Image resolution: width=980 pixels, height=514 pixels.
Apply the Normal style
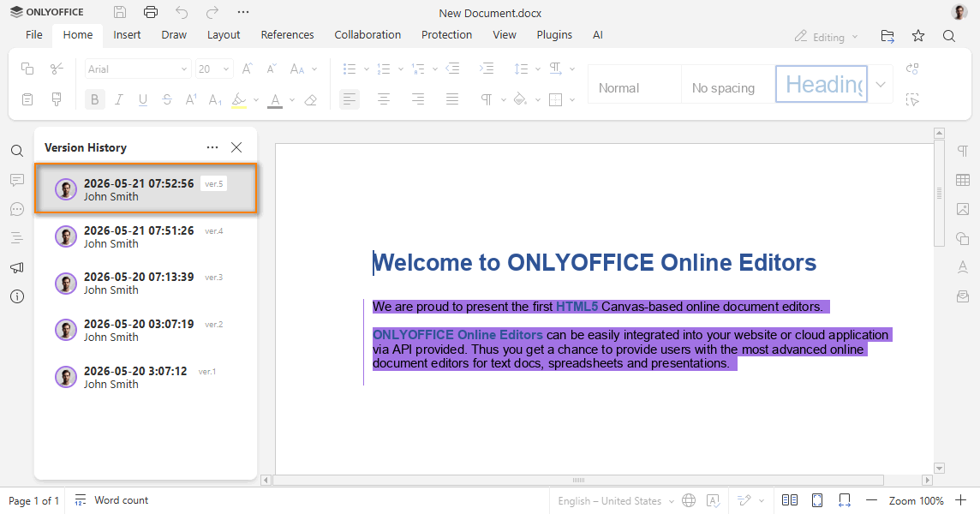tap(634, 85)
